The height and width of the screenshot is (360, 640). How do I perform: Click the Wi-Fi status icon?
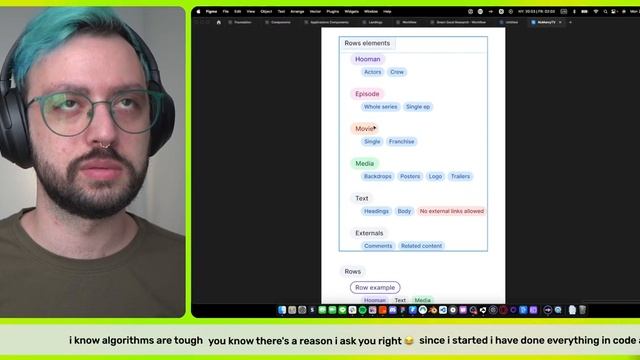[596, 11]
